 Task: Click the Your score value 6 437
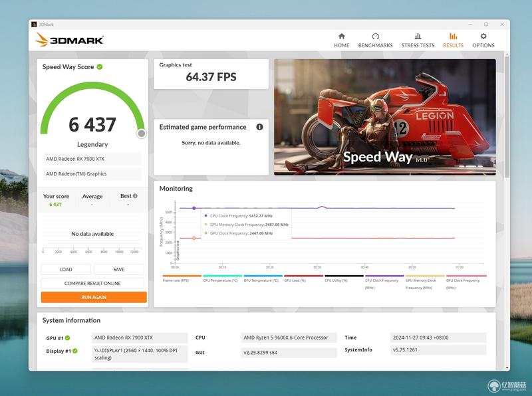click(x=56, y=205)
